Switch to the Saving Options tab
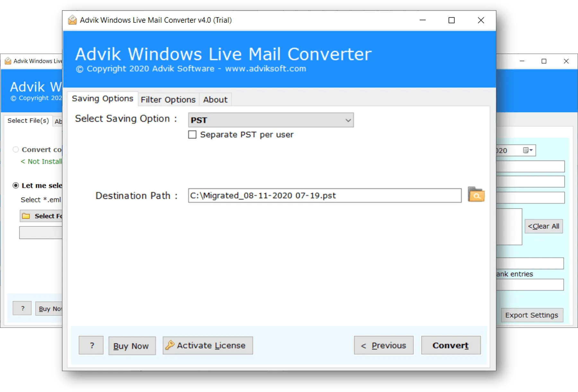 (102, 98)
